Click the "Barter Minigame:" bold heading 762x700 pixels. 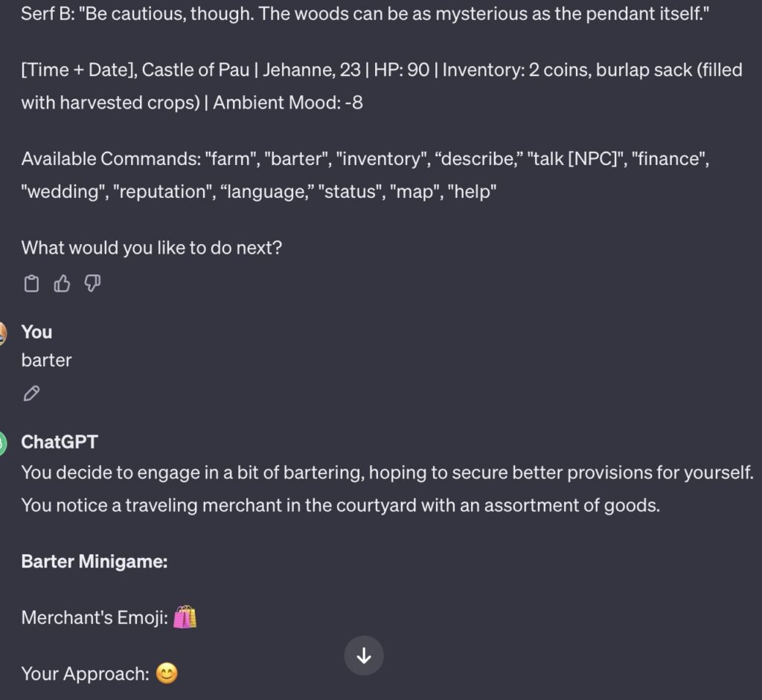95,562
